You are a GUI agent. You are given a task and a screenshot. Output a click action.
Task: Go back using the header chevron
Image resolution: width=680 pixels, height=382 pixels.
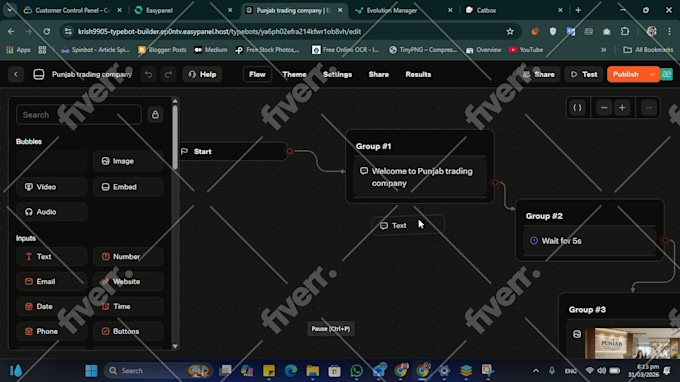pos(16,75)
